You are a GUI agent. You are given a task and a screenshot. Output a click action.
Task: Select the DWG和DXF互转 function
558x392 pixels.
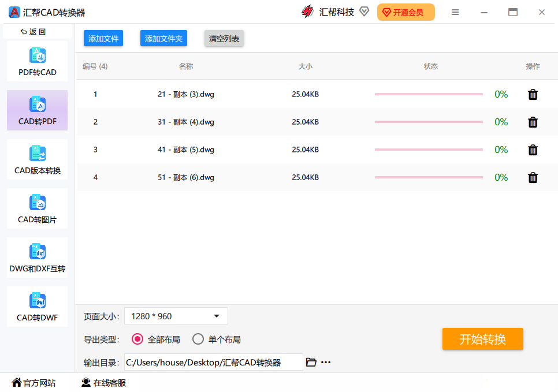(37, 257)
